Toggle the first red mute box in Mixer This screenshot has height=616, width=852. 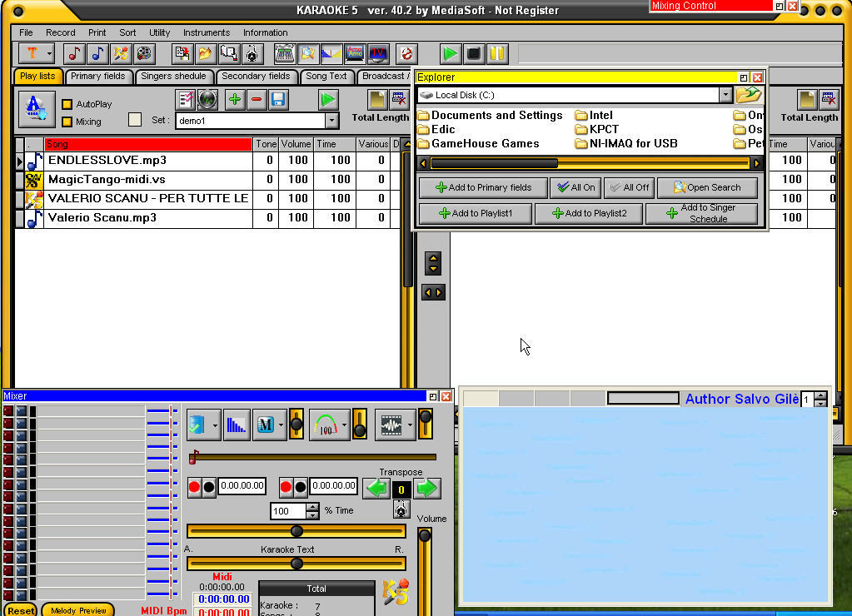pos(8,411)
